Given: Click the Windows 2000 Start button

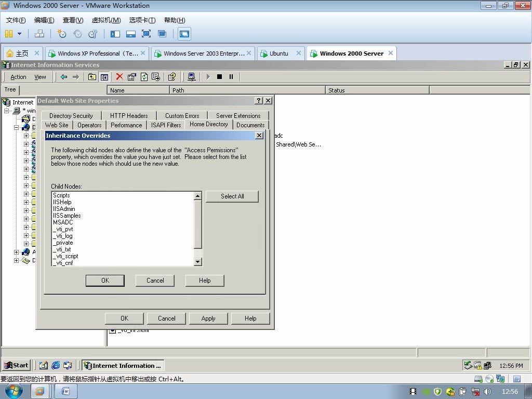Looking at the screenshot, I should tap(16, 365).
